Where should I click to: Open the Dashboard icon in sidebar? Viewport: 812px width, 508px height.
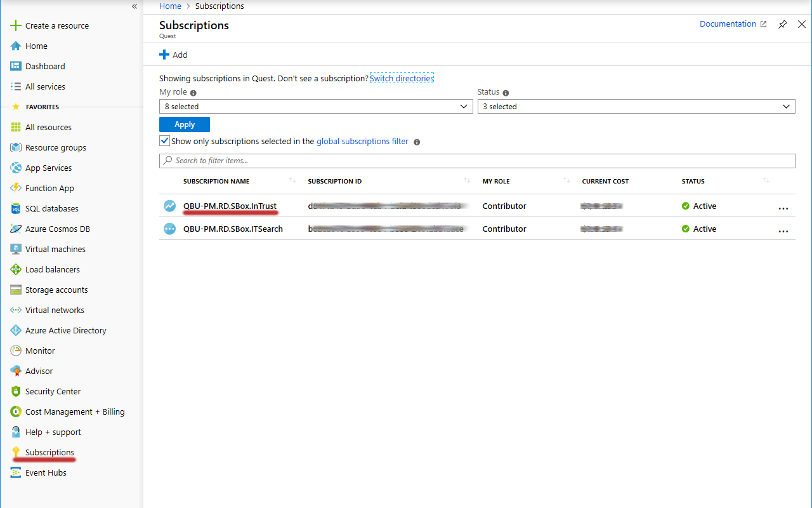pyautogui.click(x=16, y=66)
